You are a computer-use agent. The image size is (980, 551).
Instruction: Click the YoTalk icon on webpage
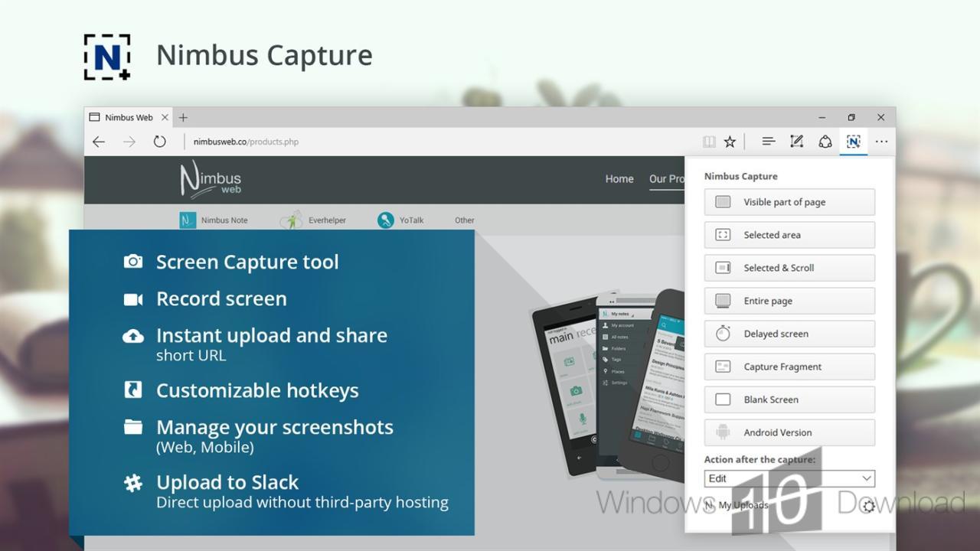tap(386, 220)
